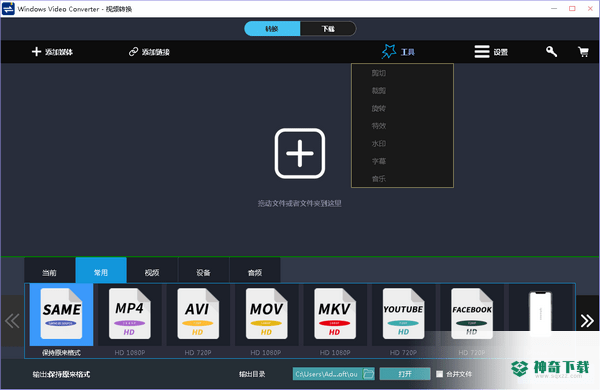Browse output folder via folder icon

[368, 374]
